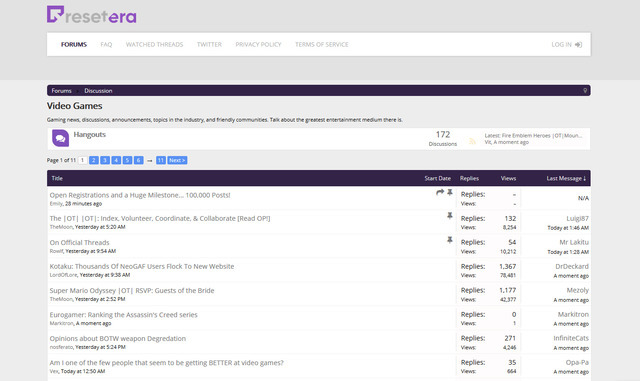Click the breadcrumb pin icon at right
The image size is (640, 381).
[585, 91]
